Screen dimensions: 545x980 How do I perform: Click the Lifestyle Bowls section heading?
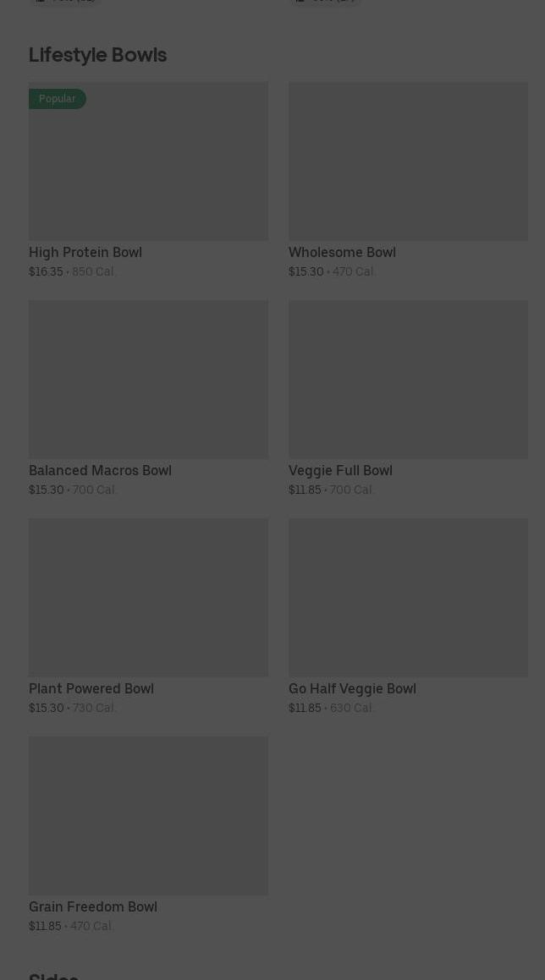97,55
